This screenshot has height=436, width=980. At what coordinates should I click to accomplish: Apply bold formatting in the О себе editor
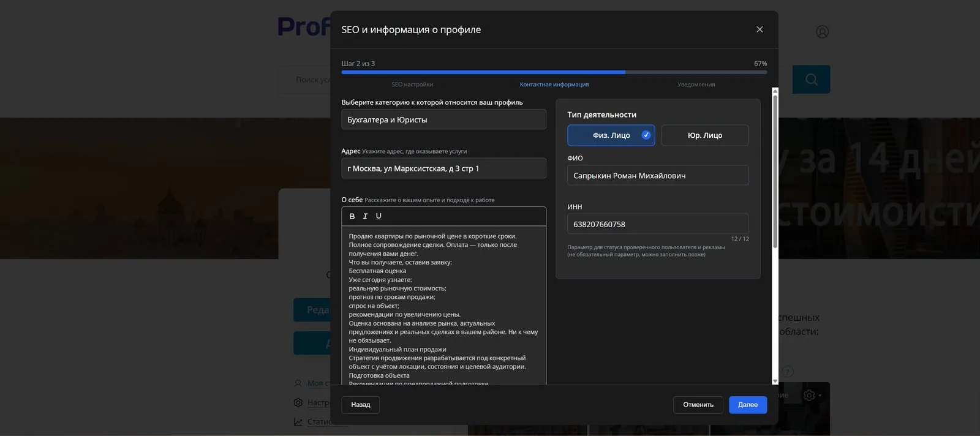(x=352, y=216)
